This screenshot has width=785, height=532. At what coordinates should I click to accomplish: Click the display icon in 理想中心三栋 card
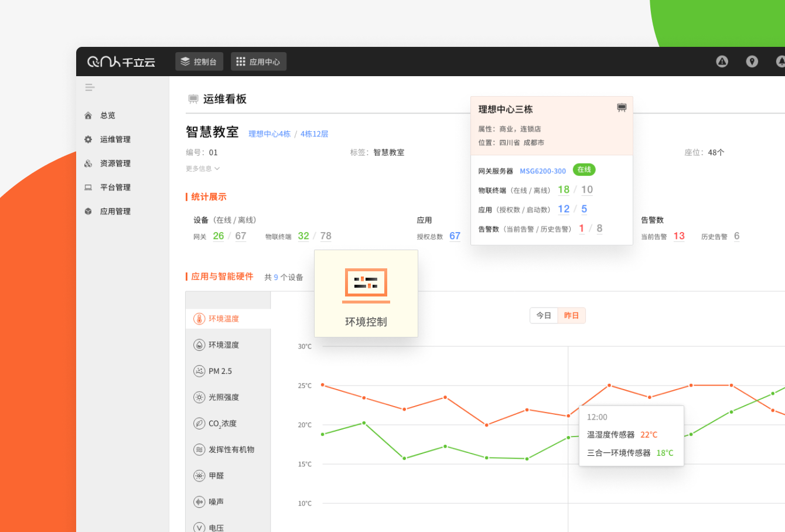pyautogui.click(x=622, y=108)
